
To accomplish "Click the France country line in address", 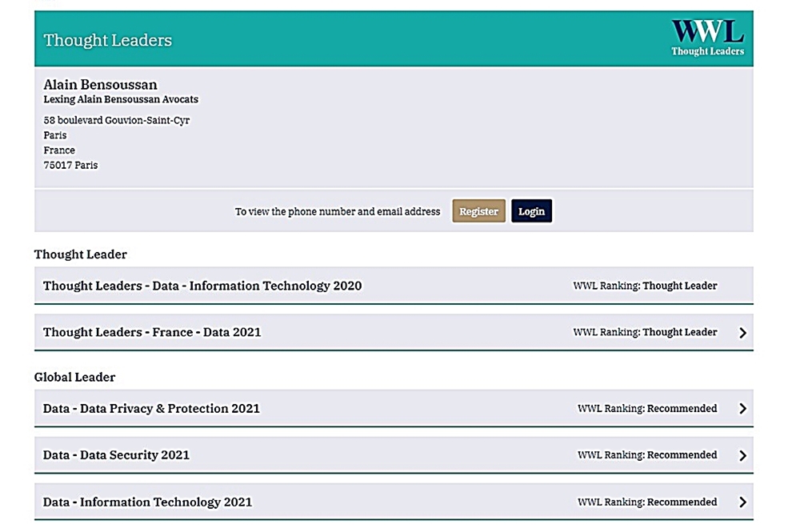I will 59,150.
